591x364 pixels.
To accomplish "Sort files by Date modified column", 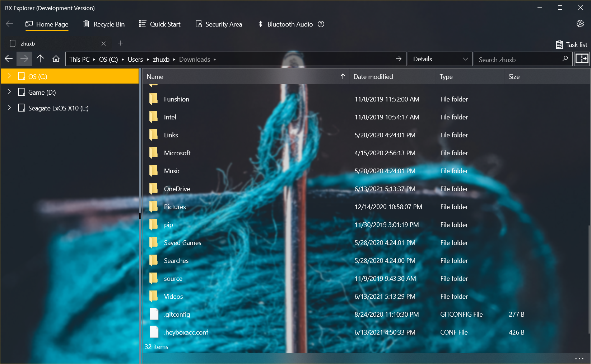I will tap(373, 77).
